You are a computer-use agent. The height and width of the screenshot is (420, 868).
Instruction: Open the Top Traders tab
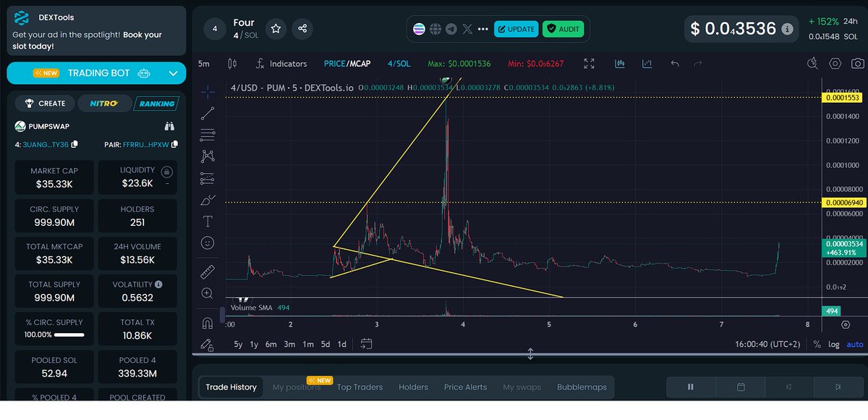pos(359,387)
